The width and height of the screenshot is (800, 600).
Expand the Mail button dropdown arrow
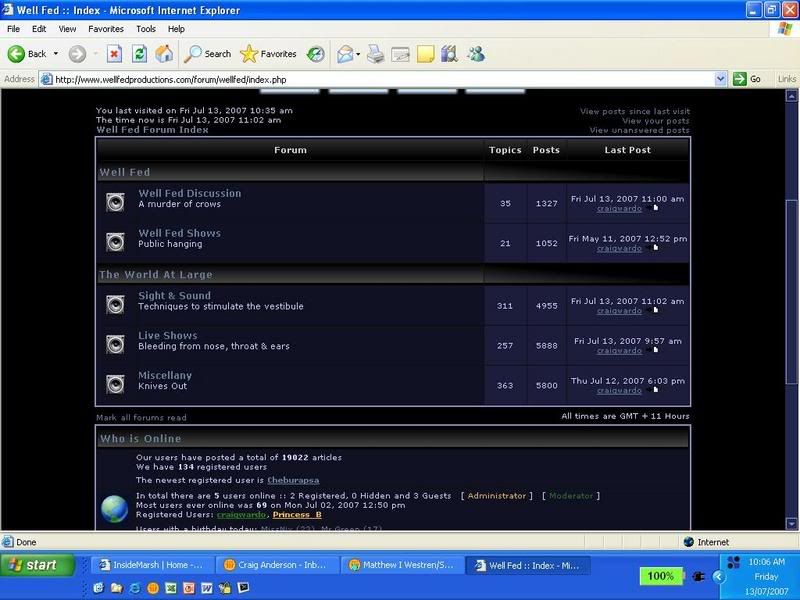[358, 54]
